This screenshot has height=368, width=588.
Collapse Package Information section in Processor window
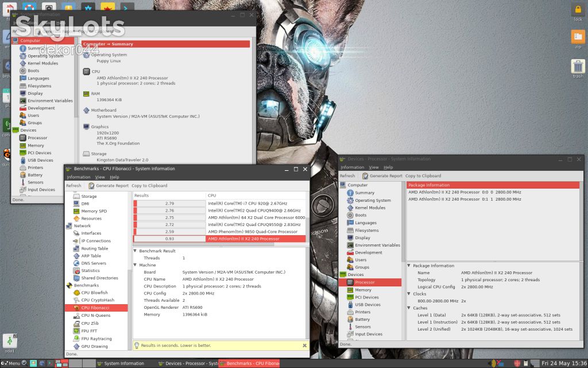coord(409,266)
